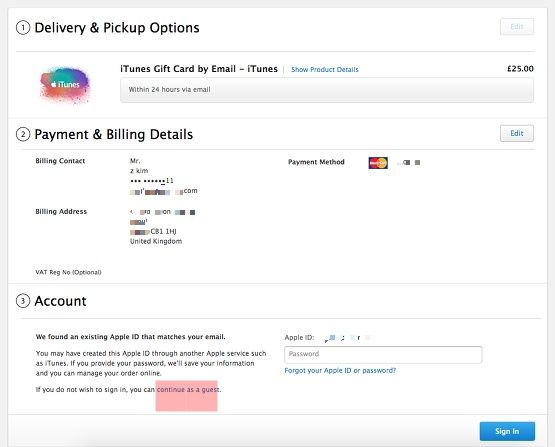Edit the Payment & Billing Details section
555x447 pixels.
[x=517, y=133]
